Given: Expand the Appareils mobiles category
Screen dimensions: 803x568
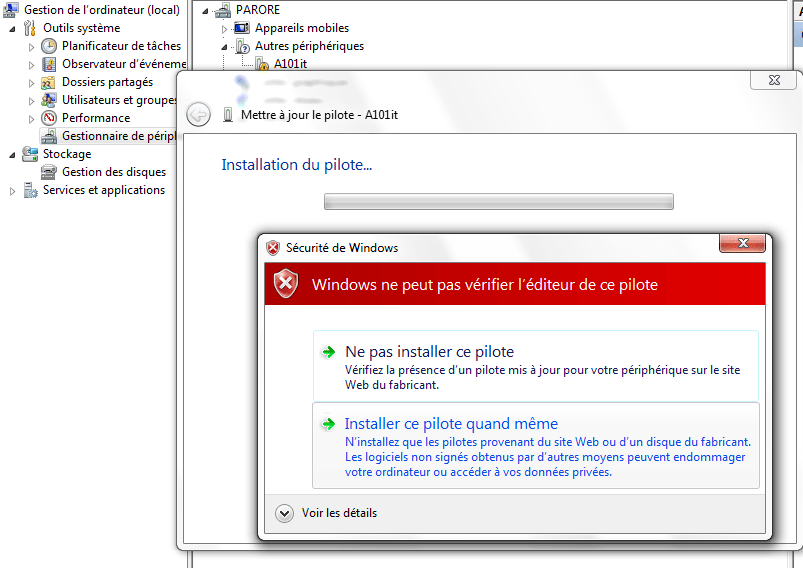Looking at the screenshot, I should (224, 29).
